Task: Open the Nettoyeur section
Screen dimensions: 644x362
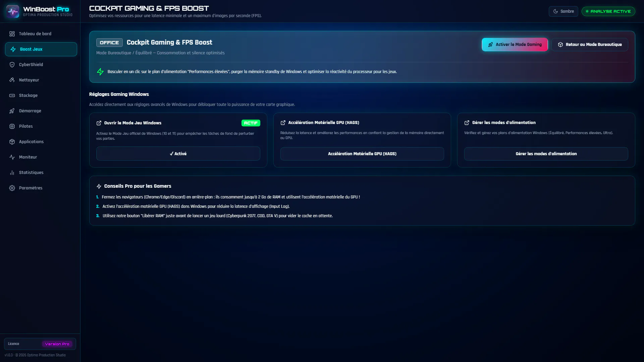Action: 41,80
